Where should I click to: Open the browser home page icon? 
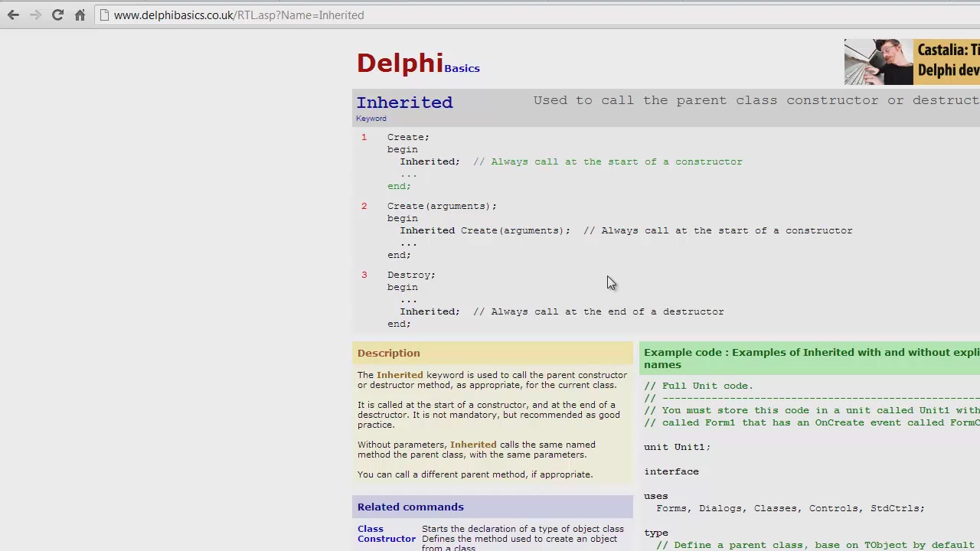[x=80, y=15]
